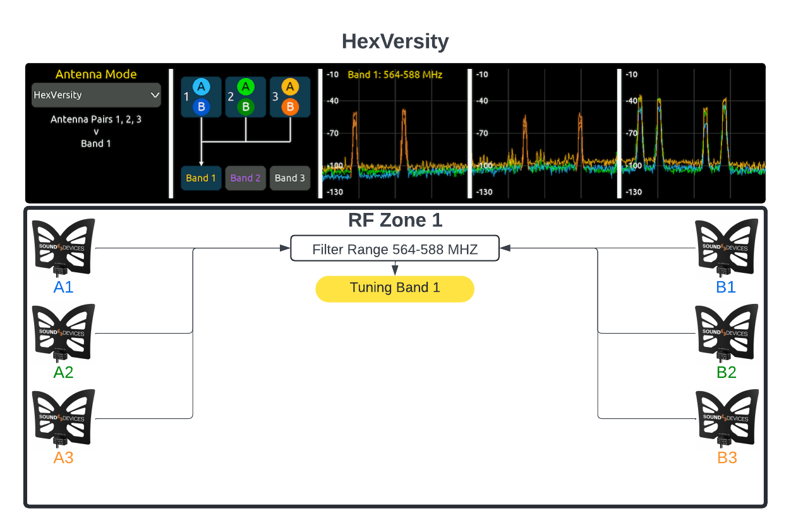This screenshot has height=532, width=791.
Task: Click the A1 antenna icon
Action: (x=63, y=247)
